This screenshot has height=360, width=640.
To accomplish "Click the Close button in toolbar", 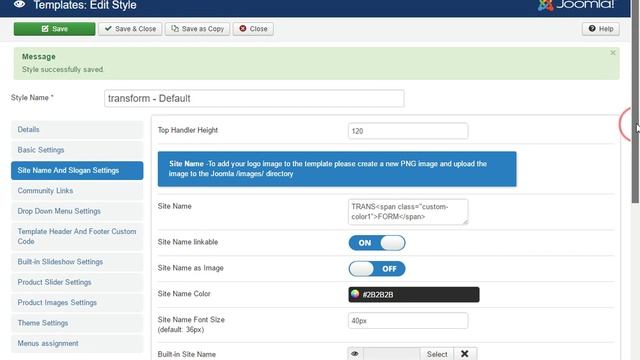I will click(253, 29).
